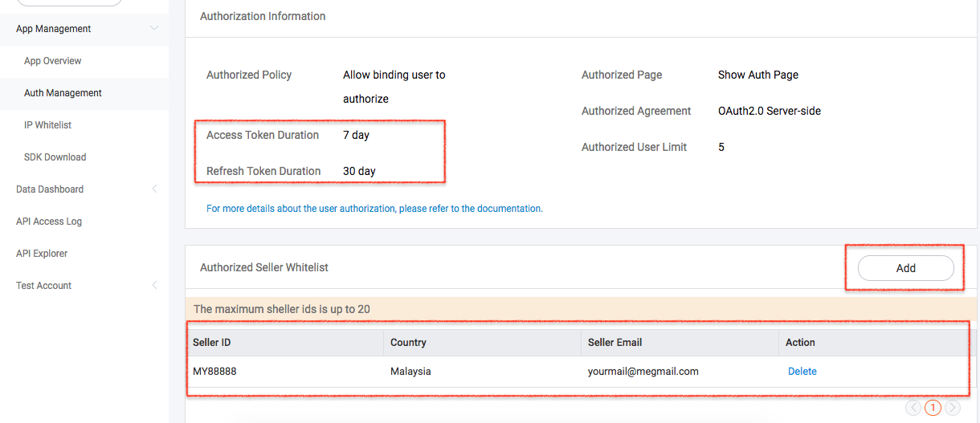Click the Seller ID column header
This screenshot has width=980, height=423.
point(212,343)
